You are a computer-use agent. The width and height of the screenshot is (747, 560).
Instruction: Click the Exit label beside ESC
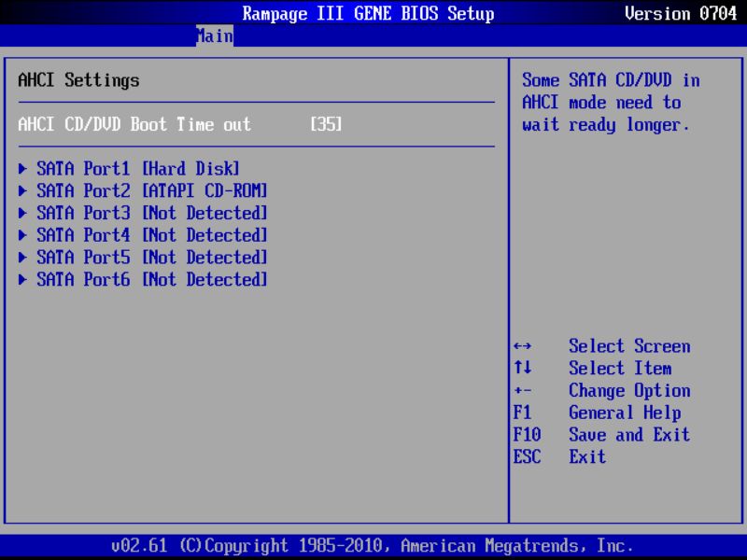587,457
